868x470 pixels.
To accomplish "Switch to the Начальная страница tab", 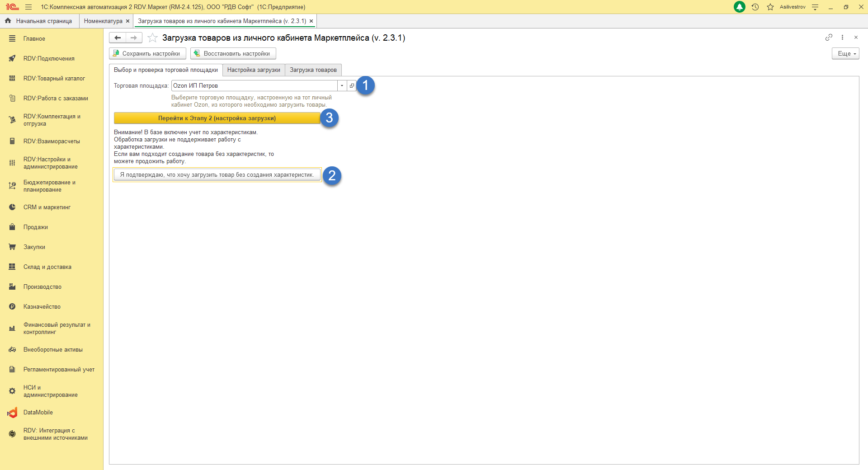I will coord(40,21).
